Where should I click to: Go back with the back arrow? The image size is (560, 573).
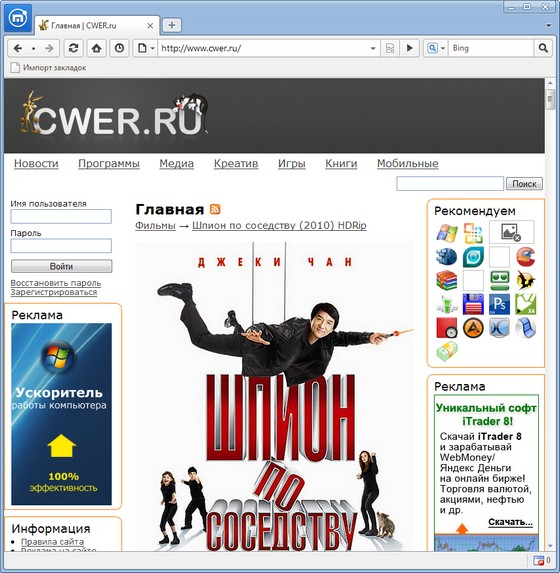click(x=18, y=48)
